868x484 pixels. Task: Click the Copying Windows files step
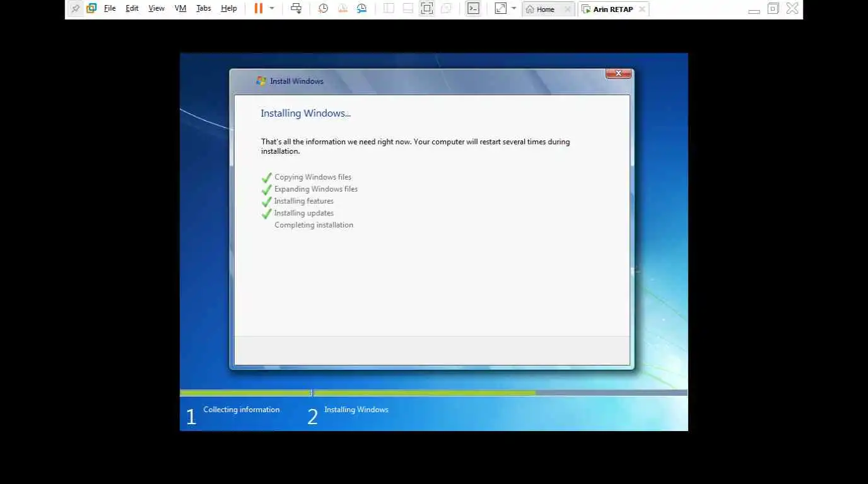pos(313,177)
